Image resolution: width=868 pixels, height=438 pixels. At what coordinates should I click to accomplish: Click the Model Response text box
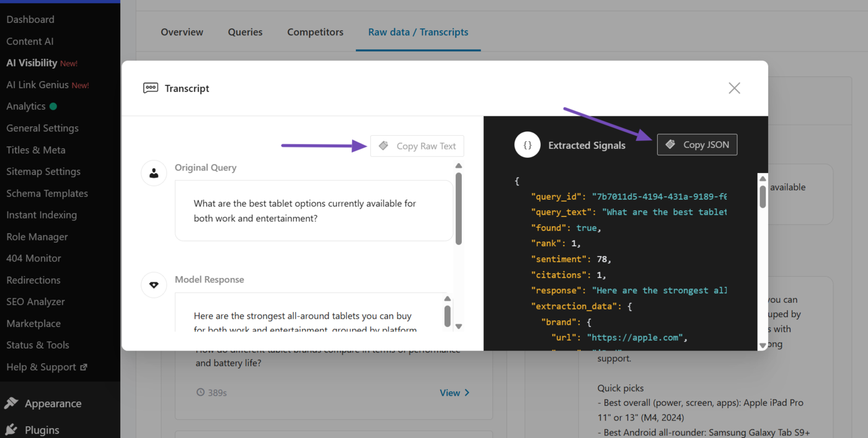click(x=314, y=312)
